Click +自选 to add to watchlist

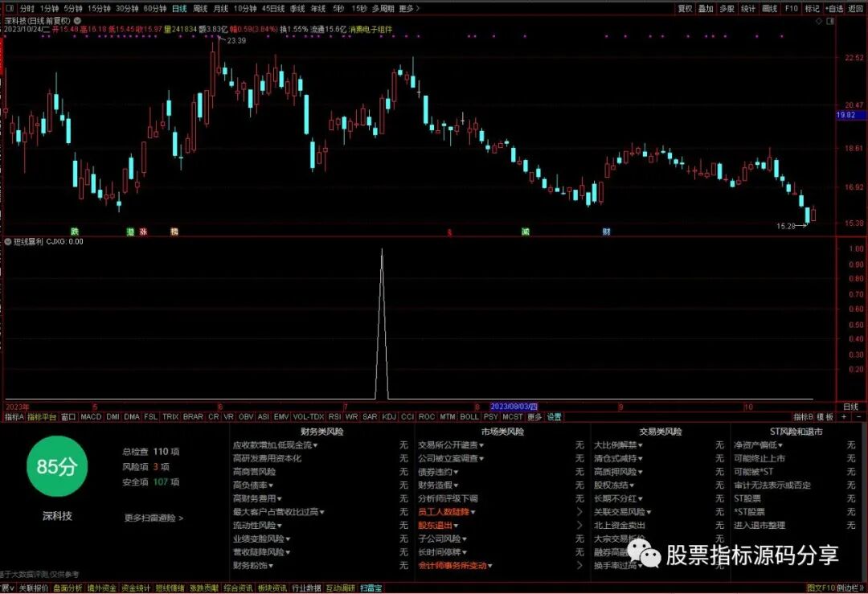coord(834,8)
